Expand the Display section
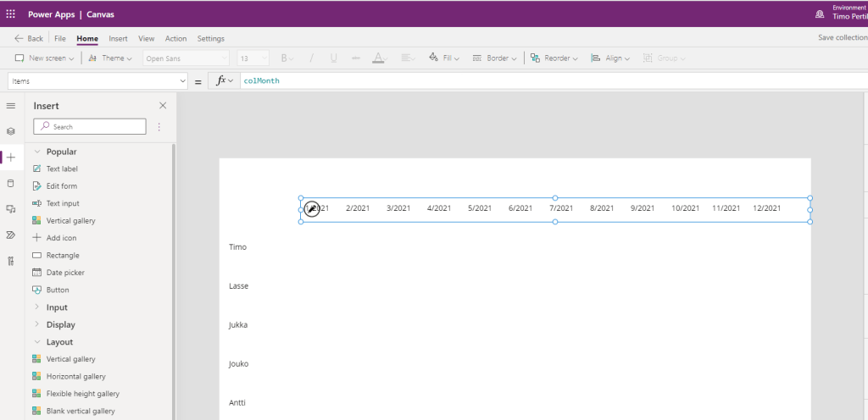868x420 pixels. coord(37,325)
